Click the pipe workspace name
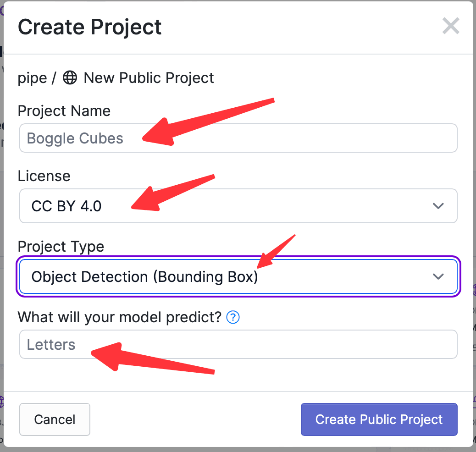This screenshot has width=476, height=452. [x=32, y=78]
